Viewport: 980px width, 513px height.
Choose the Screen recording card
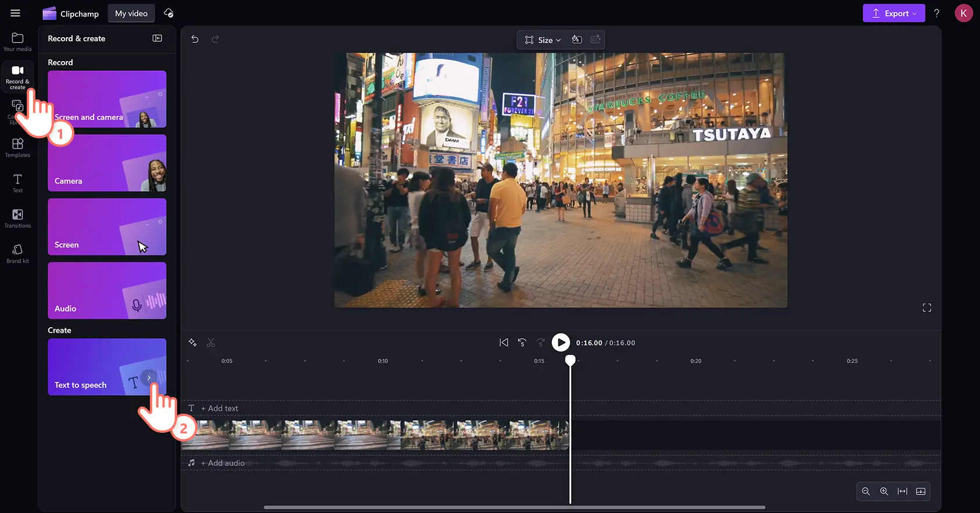pyautogui.click(x=107, y=227)
